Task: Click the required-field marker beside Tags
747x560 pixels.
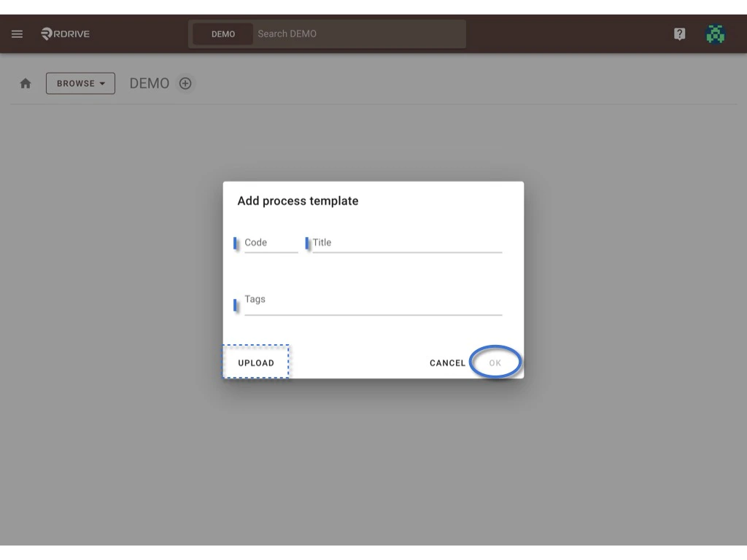Action: (236, 305)
